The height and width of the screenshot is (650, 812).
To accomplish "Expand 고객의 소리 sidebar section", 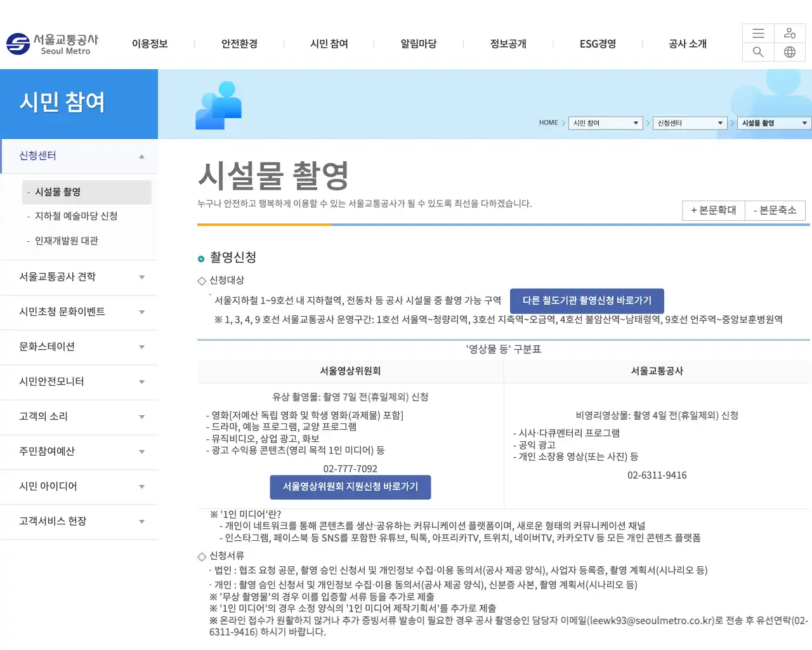I will (x=79, y=417).
